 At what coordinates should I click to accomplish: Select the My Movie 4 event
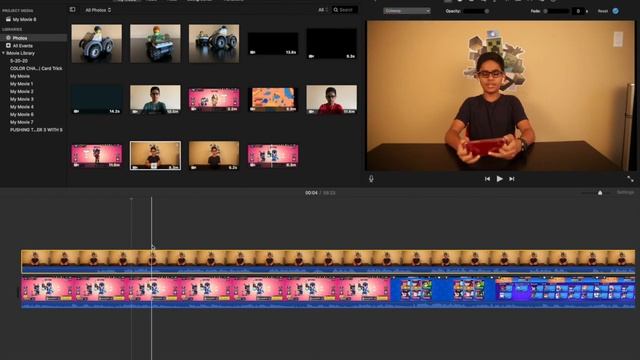point(22,107)
